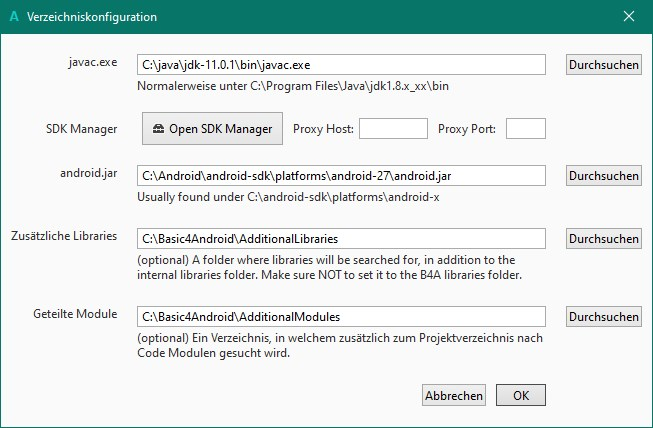
Task: Browse for Geteilte Module folder
Action: pos(604,316)
